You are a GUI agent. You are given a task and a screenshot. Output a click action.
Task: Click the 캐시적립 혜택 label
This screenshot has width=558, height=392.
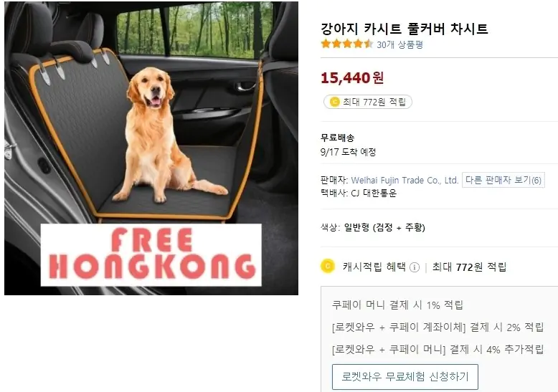[x=374, y=267]
